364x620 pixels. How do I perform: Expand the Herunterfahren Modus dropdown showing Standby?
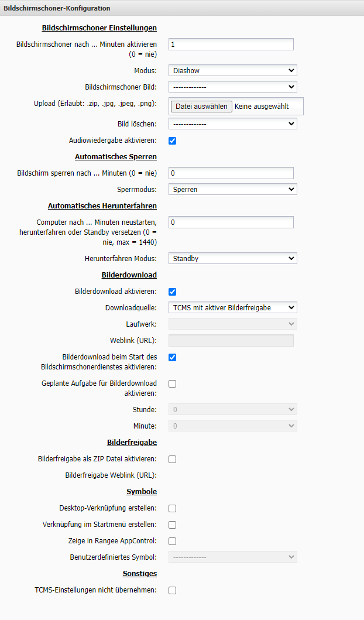[x=232, y=258]
